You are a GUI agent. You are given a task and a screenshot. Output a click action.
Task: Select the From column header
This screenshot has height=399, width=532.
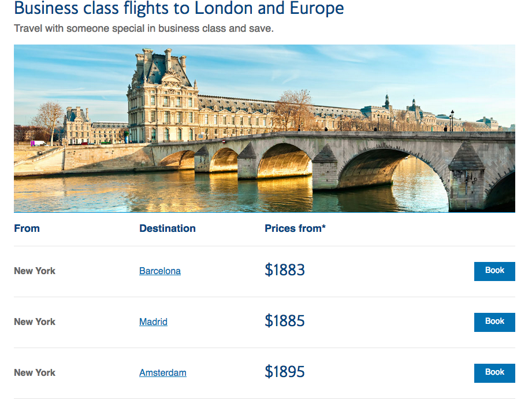pyautogui.click(x=27, y=228)
